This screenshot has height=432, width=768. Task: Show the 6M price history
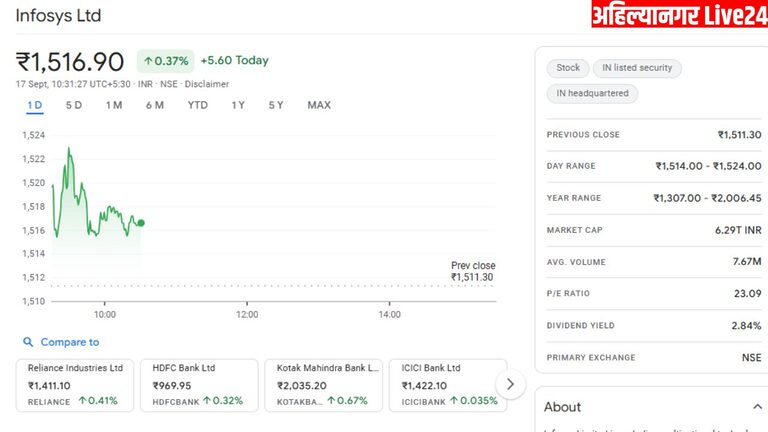pos(154,105)
